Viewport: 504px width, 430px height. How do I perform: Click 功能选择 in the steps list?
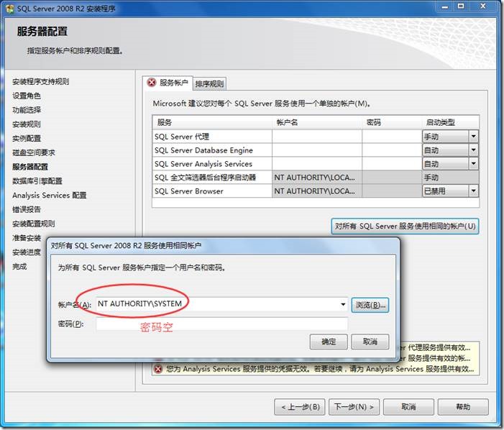point(27,110)
